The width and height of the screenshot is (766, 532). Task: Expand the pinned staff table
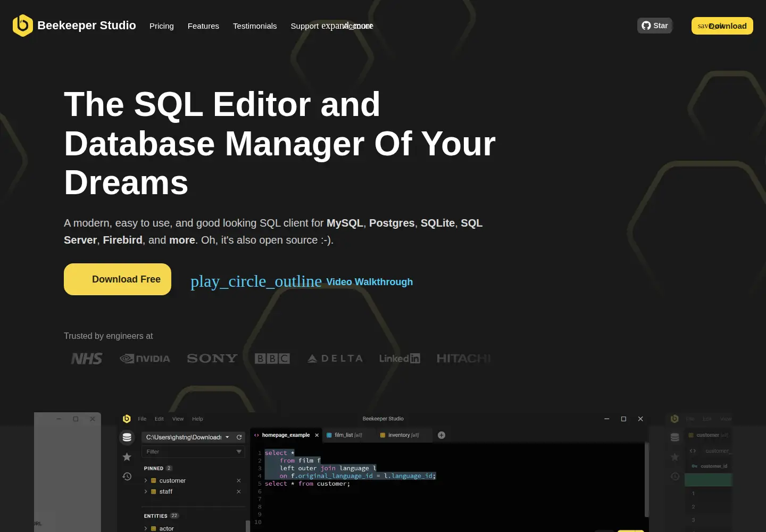[x=146, y=492]
